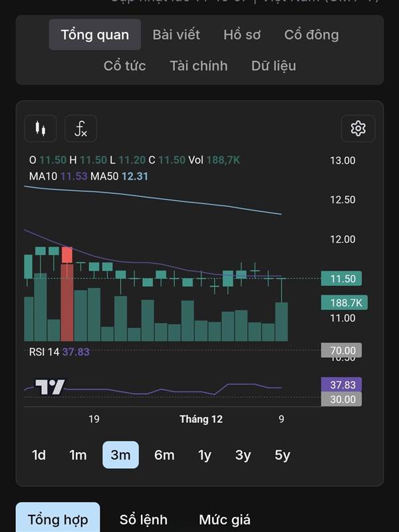Click the TradingView logo on chart

51,386
